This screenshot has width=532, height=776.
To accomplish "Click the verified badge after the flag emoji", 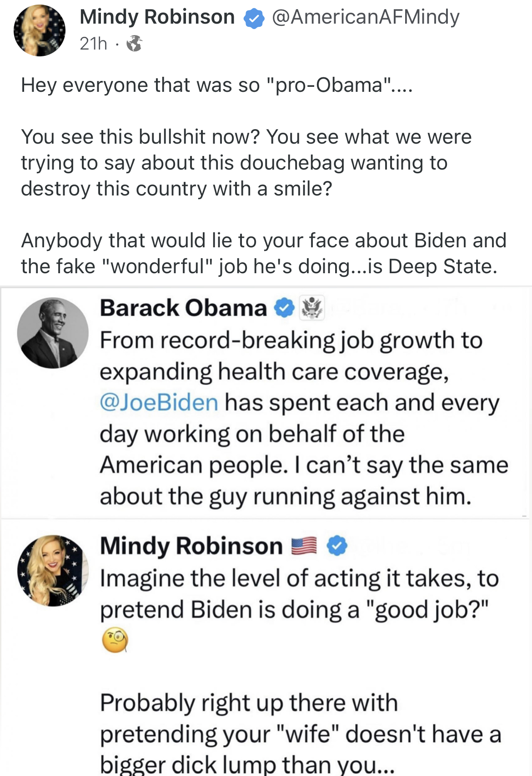I will tap(337, 546).
